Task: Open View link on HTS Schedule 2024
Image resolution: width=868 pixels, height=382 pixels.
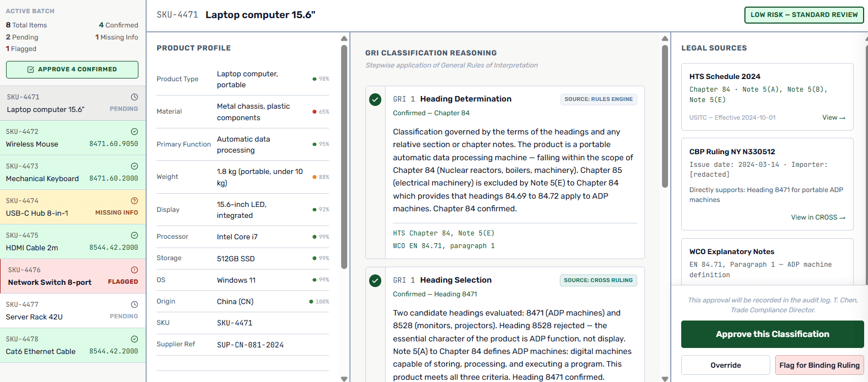Action: coord(833,117)
